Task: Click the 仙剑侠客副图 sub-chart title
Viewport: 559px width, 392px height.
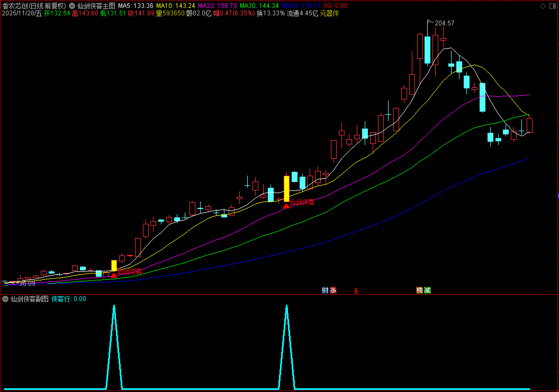Action: click(x=30, y=299)
